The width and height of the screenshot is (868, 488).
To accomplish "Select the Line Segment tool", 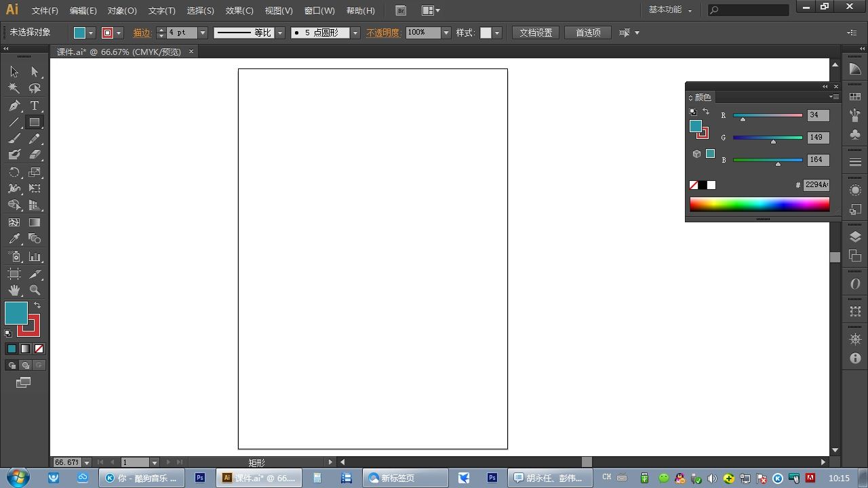I will point(14,123).
